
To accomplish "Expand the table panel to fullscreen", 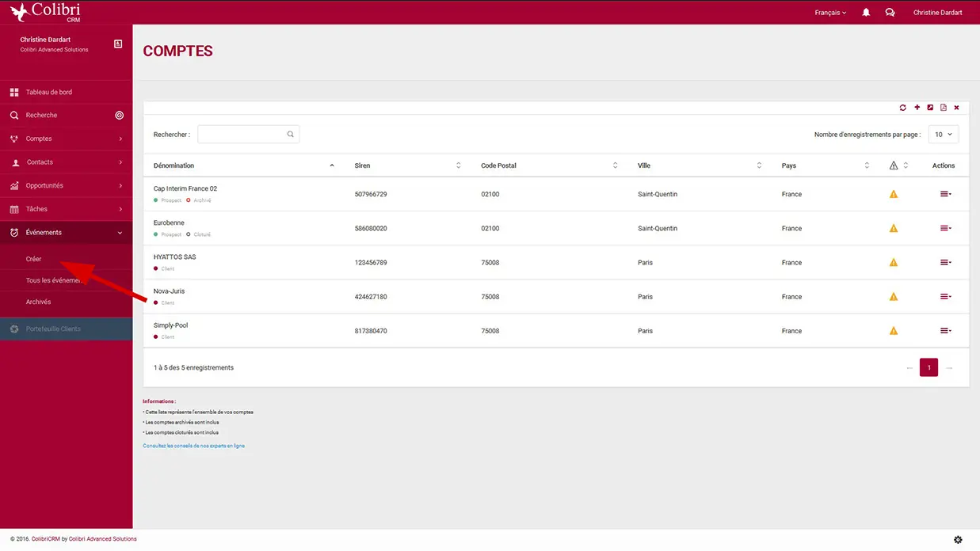I will click(930, 108).
